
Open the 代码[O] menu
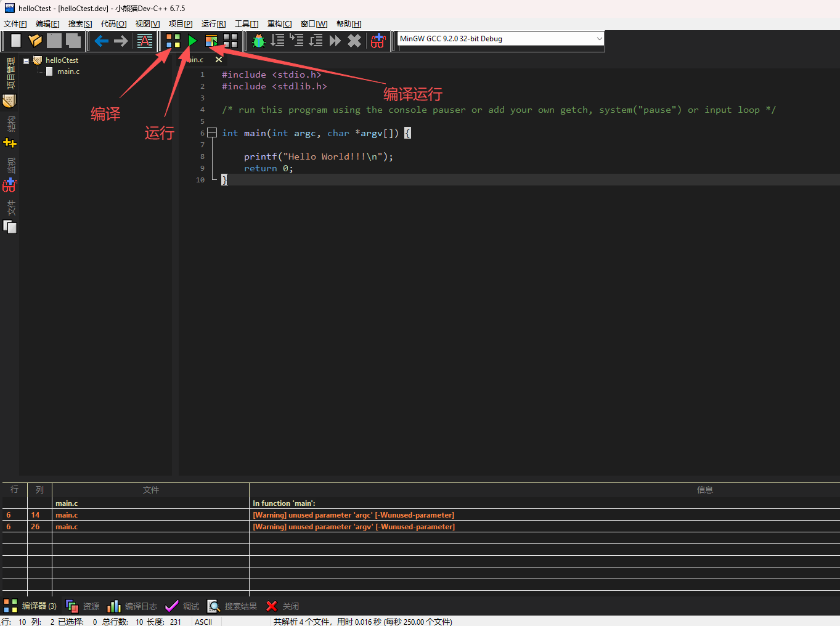(x=114, y=24)
